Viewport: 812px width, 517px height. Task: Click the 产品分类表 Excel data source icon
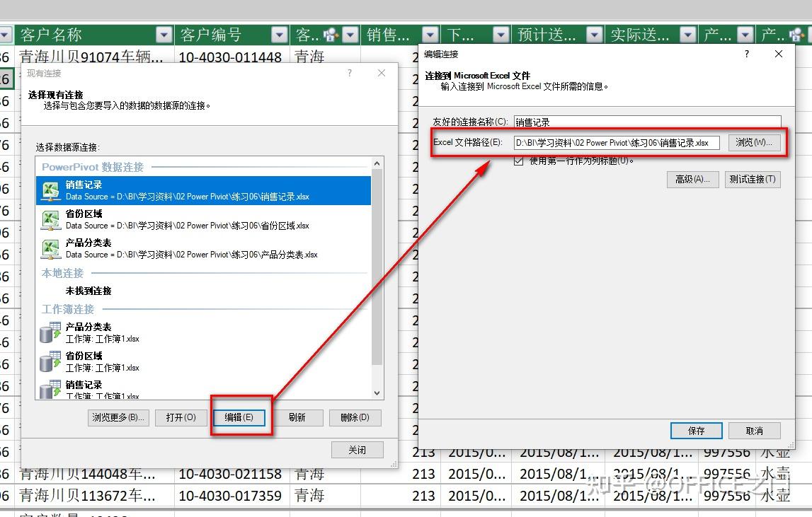click(x=50, y=248)
